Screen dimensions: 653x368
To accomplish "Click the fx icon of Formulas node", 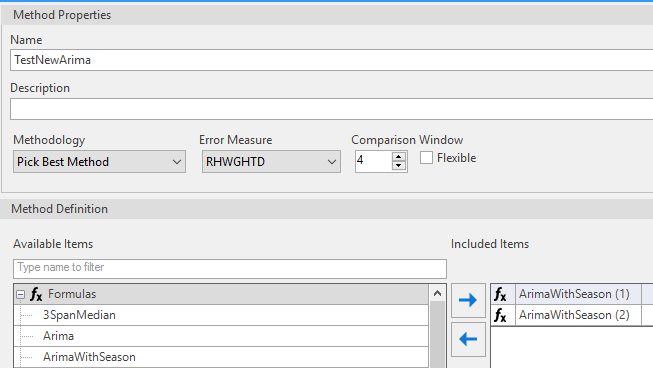I will pyautogui.click(x=36, y=294).
